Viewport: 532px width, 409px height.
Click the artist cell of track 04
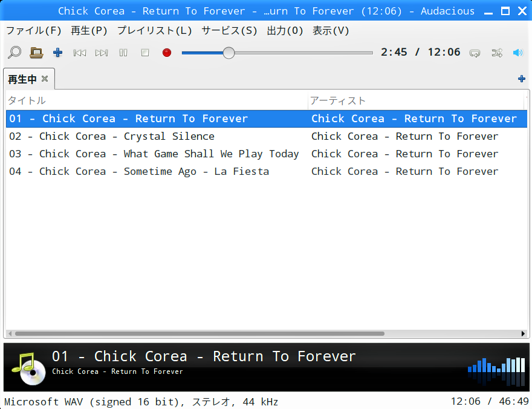click(x=405, y=171)
